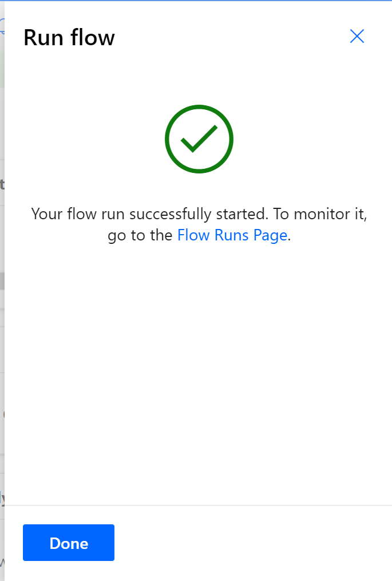Click the empty footer area beside Done
The width and height of the screenshot is (392, 581).
click(252, 543)
